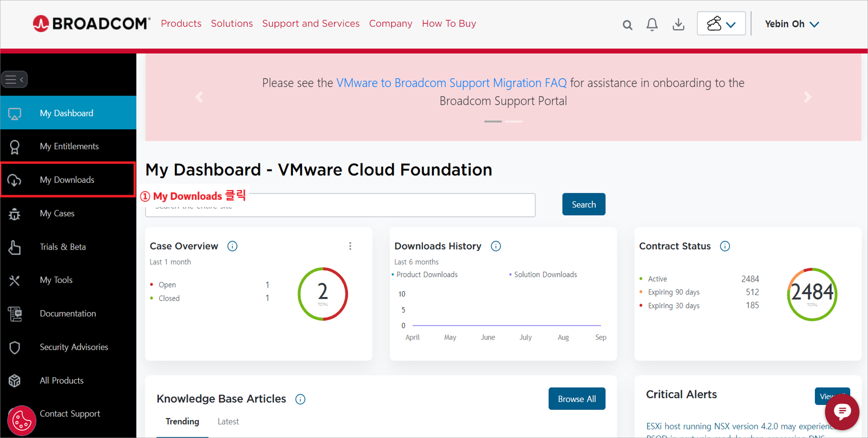Open VMware to Broadcom Support Migration FAQ link
The height and width of the screenshot is (438, 868).
click(x=451, y=83)
